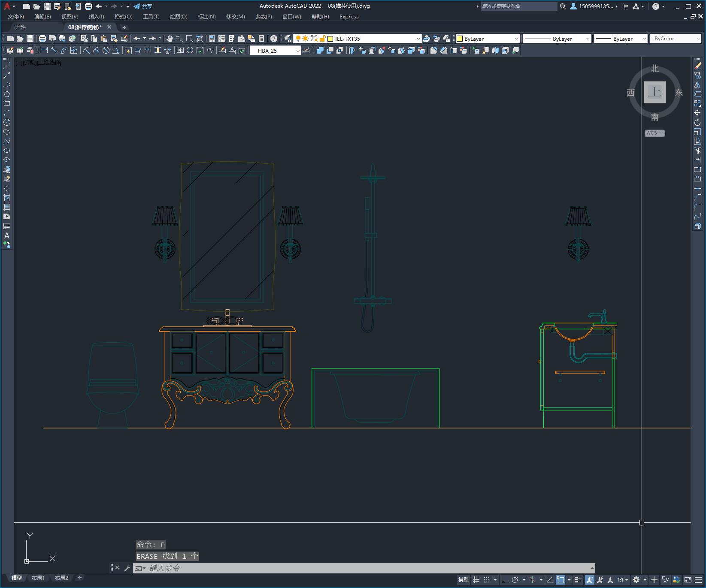The width and height of the screenshot is (706, 588).
Task: Toggle polar tracking in status bar
Action: coord(515,580)
